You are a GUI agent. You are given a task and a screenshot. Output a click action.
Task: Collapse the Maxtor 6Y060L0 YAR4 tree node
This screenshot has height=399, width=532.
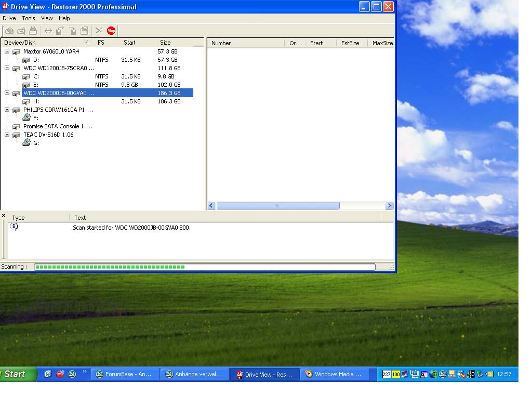tap(7, 51)
